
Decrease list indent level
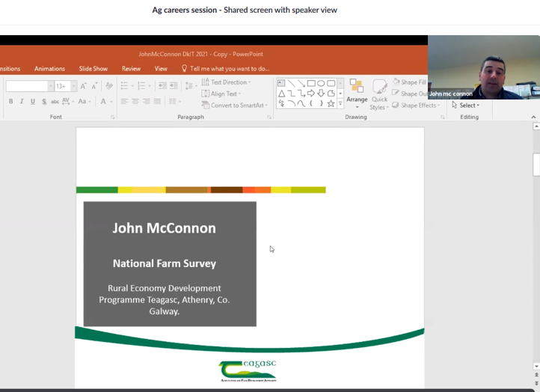coord(162,86)
